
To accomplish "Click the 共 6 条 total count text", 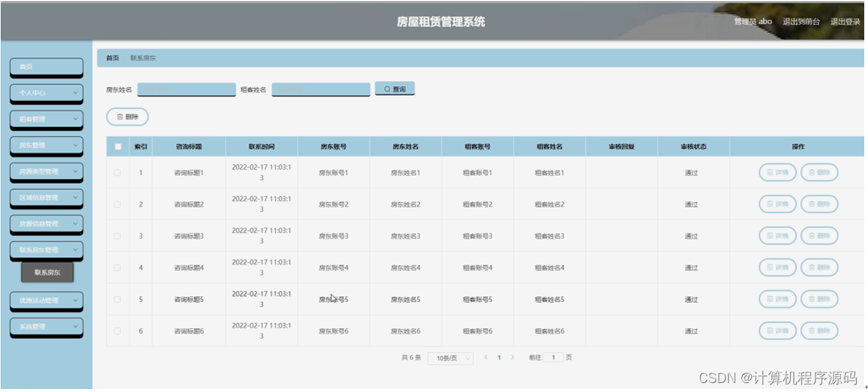I will pyautogui.click(x=411, y=358).
